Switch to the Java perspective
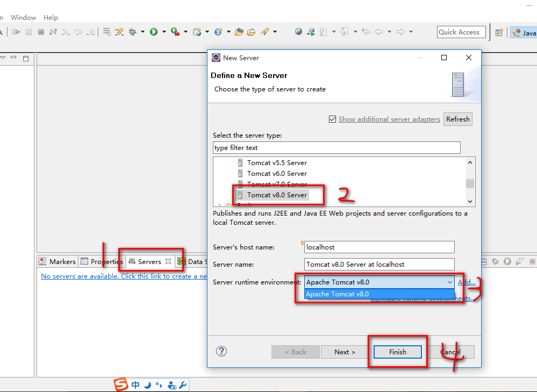The width and height of the screenshot is (537, 392). click(x=524, y=33)
